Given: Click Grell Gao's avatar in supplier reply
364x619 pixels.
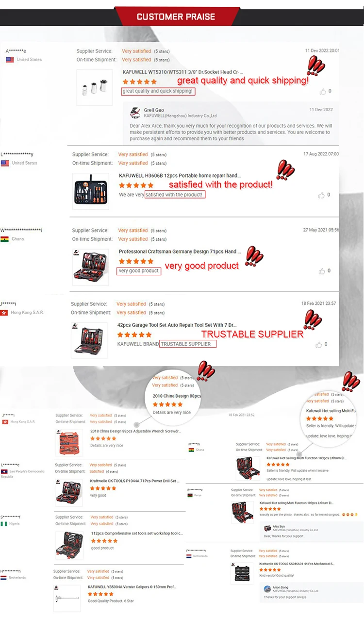Looking at the screenshot, I should (135, 113).
